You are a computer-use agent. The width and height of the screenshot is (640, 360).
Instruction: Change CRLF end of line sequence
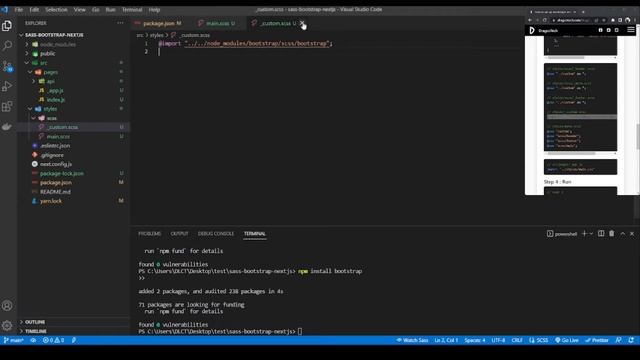pyautogui.click(x=517, y=340)
